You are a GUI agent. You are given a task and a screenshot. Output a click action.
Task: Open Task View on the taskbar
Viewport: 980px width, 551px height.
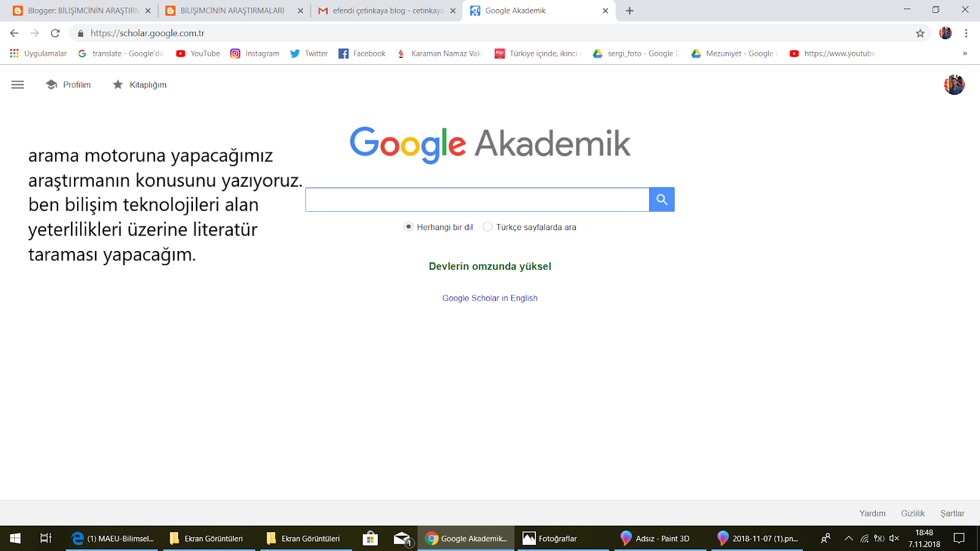click(46, 538)
